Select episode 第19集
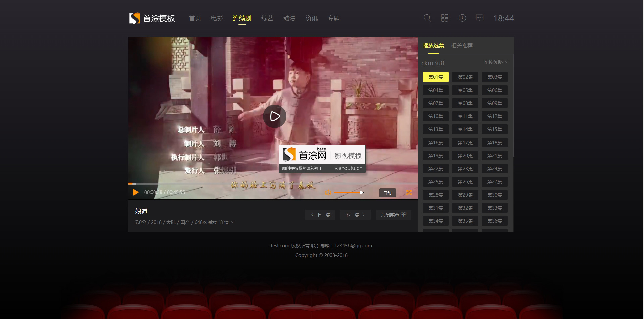644x319 pixels. [436, 156]
